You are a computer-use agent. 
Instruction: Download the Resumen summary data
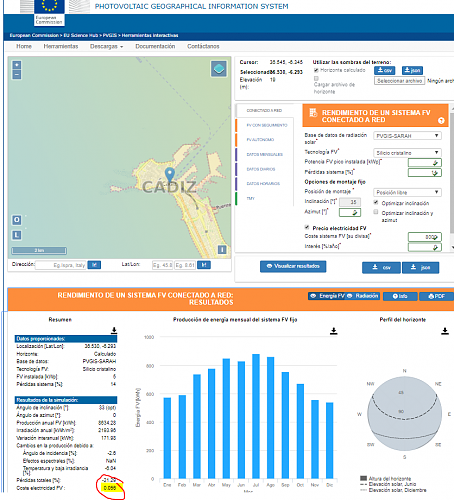click(x=114, y=330)
